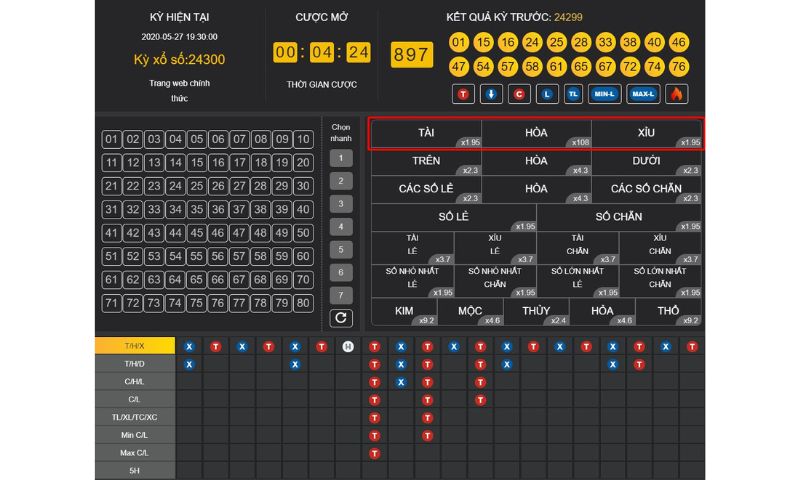Click the 897 yellow counter
The image size is (800, 480).
click(412, 55)
